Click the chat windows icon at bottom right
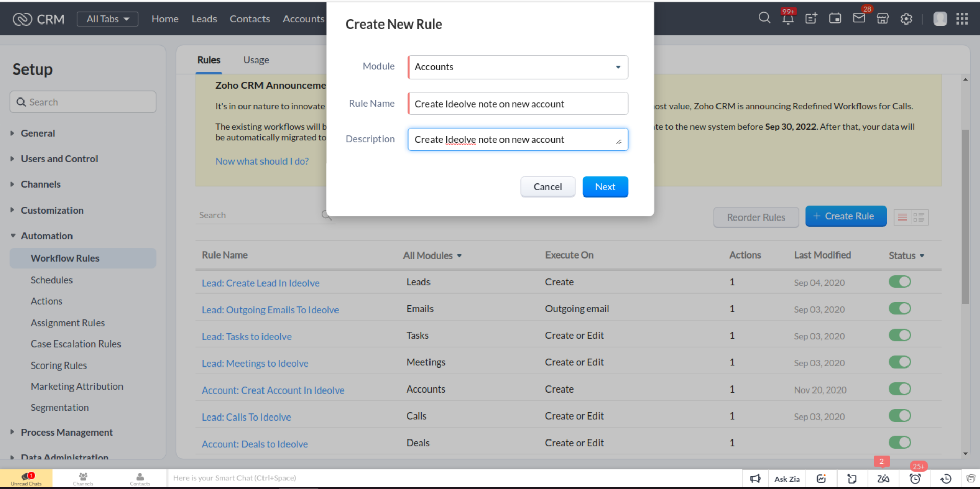 [x=971, y=478]
